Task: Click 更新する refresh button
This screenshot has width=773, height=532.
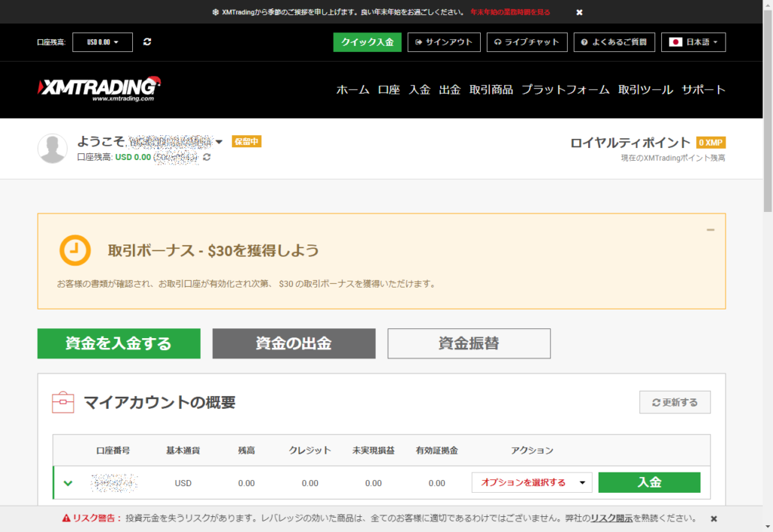Action: click(x=675, y=402)
